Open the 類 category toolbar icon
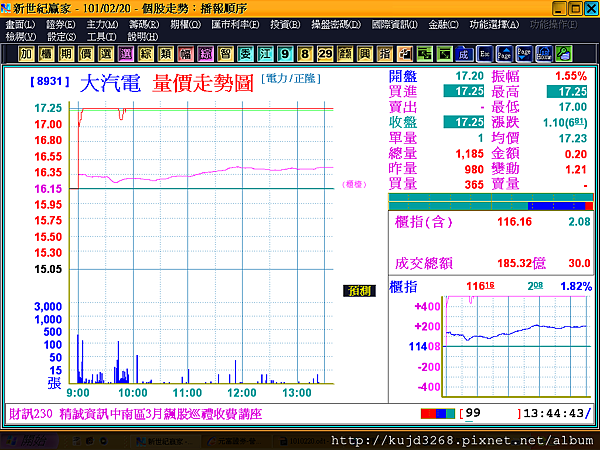Viewport: 600px width, 450px height. click(165, 54)
